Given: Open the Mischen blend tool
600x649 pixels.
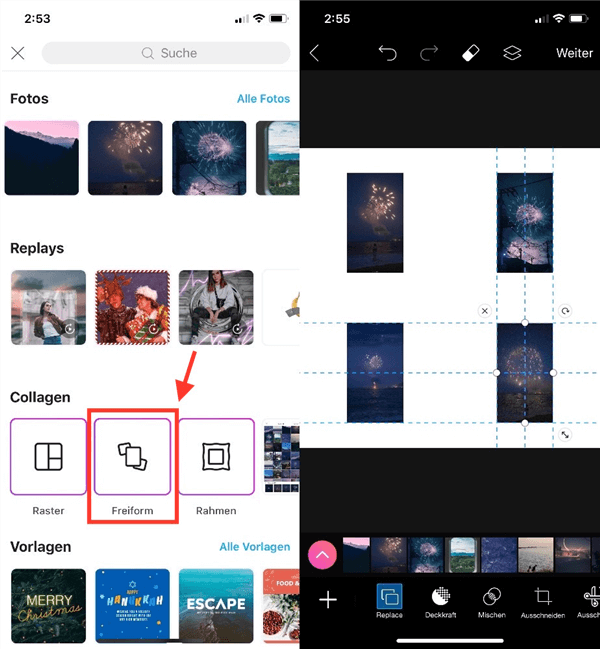Looking at the screenshot, I should coord(492,603).
